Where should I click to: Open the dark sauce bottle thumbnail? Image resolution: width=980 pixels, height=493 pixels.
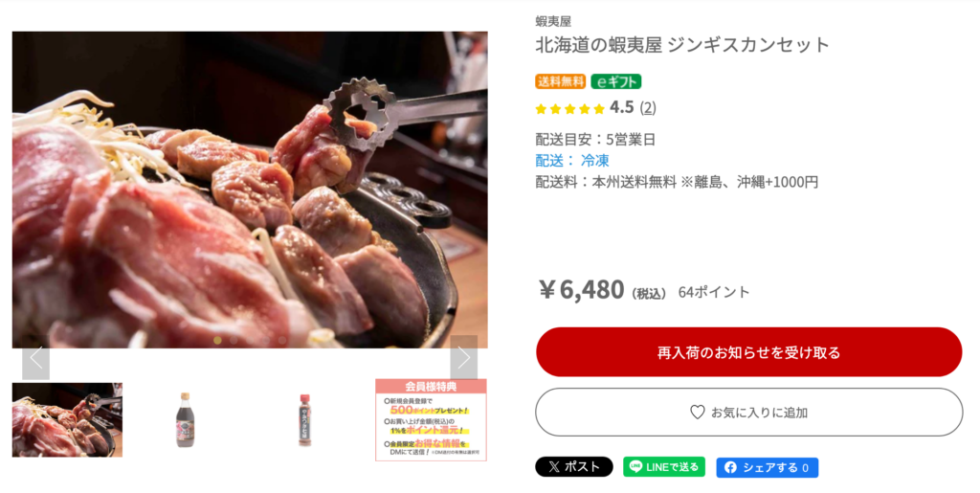pyautogui.click(x=184, y=420)
